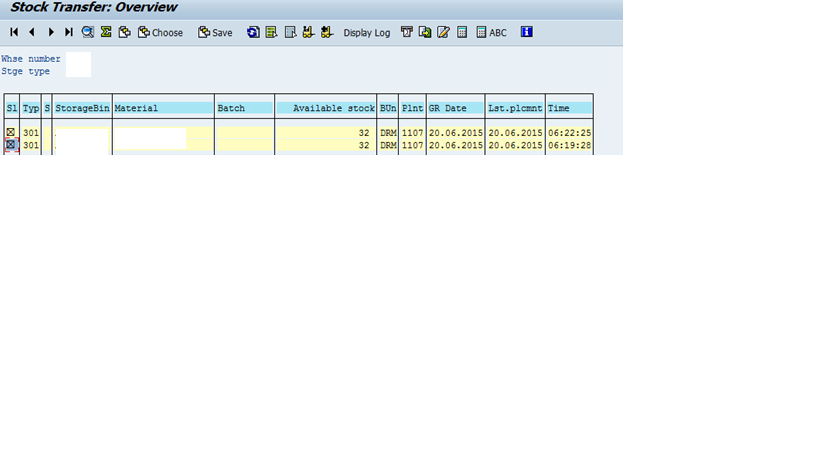
Task: Click the magnifier details icon
Action: tap(88, 33)
